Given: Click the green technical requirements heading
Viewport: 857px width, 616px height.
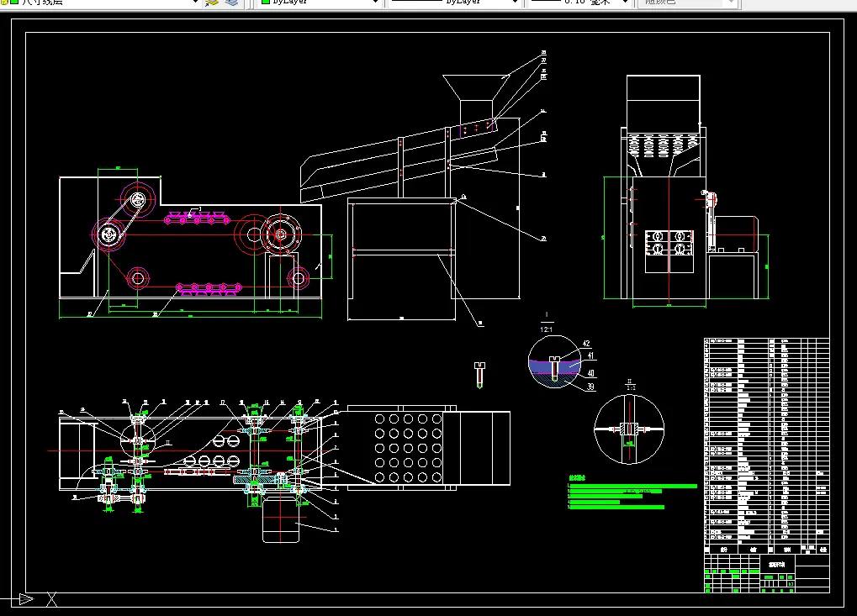Looking at the screenshot, I should [x=577, y=477].
